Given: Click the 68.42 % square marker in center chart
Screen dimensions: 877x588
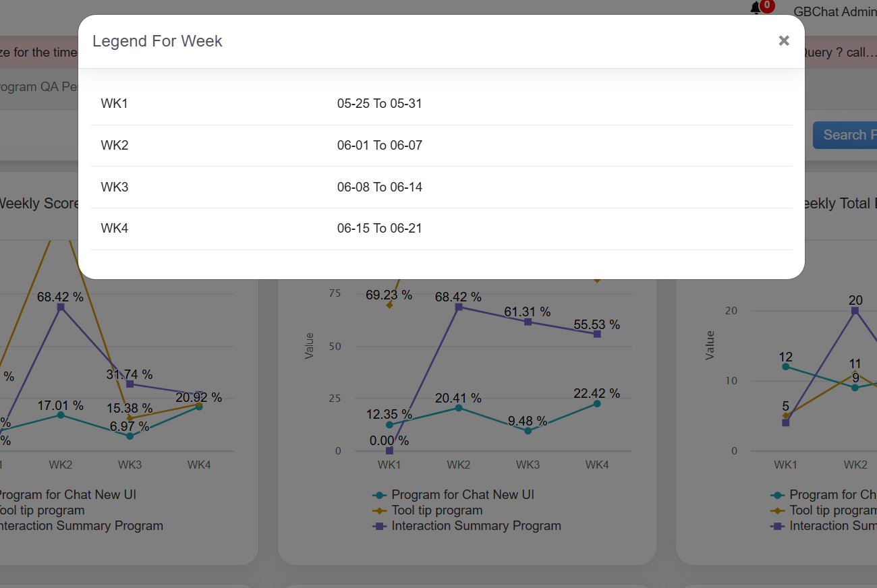Looking at the screenshot, I should (x=459, y=307).
